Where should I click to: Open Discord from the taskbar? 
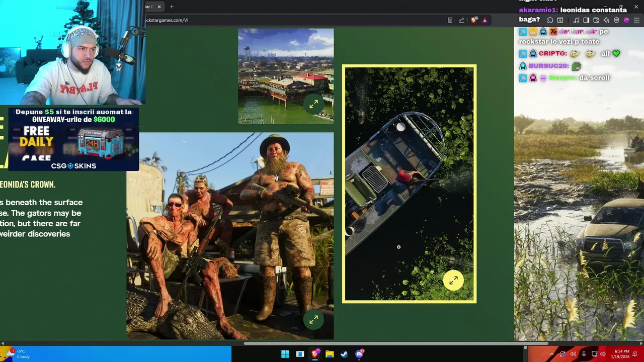coord(359,354)
